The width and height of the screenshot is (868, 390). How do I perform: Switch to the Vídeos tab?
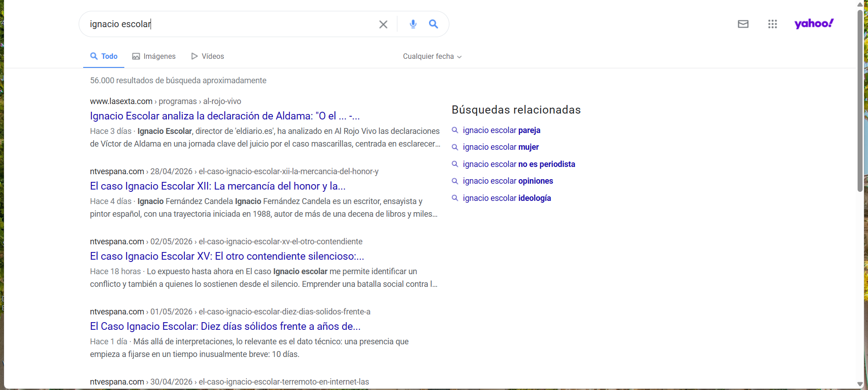click(x=208, y=56)
